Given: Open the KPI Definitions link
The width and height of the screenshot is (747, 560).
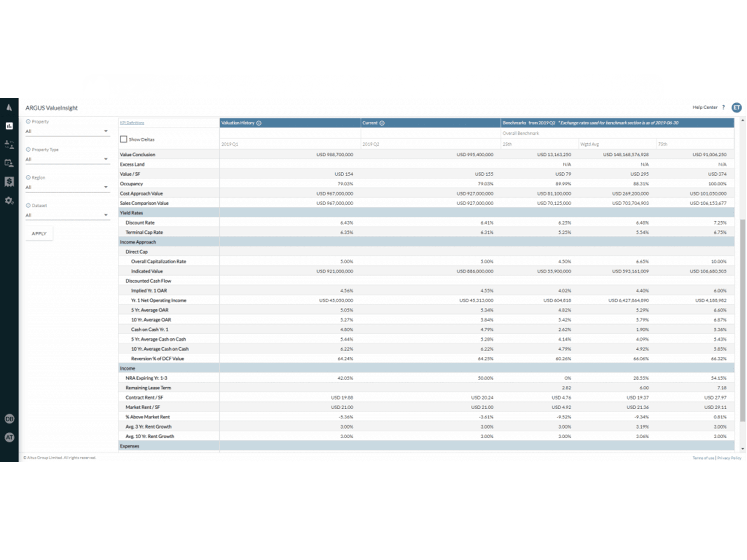Looking at the screenshot, I should click(x=132, y=123).
